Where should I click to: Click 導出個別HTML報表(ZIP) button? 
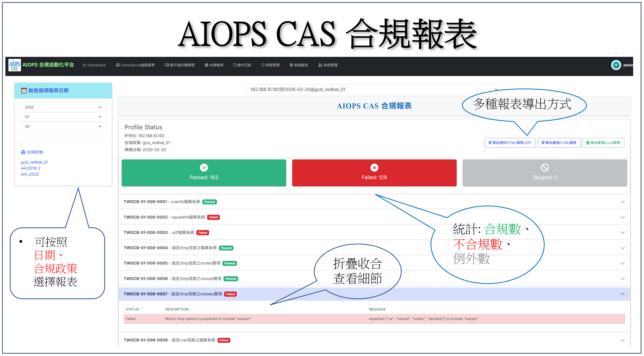tap(510, 143)
